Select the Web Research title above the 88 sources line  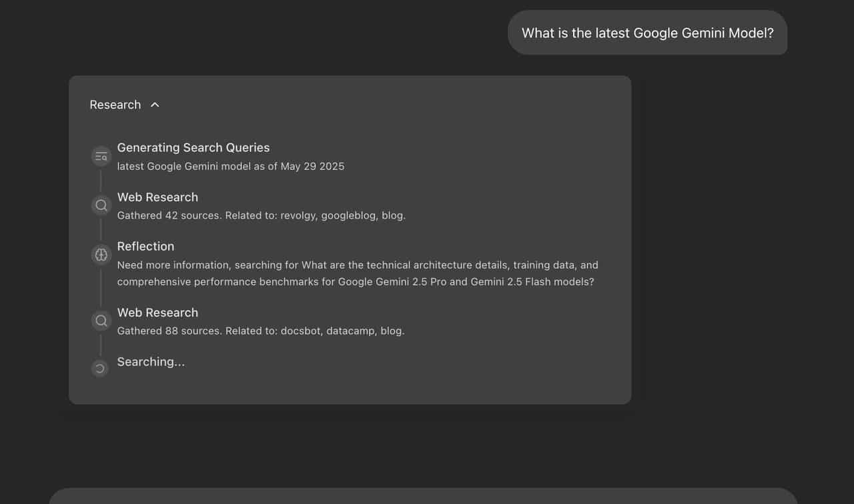[x=157, y=313]
